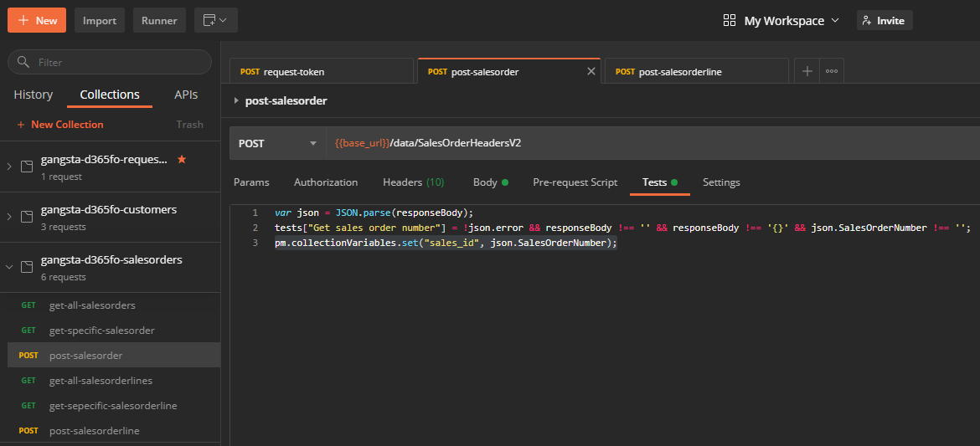Expand the post-salesorder request description
This screenshot has width=980, height=446.
(236, 100)
